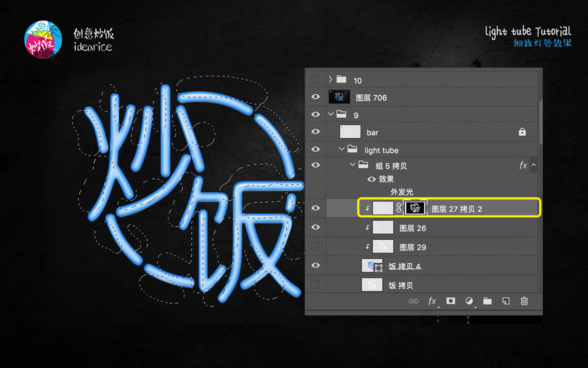
Task: Create a new group folder from footer
Action: [x=487, y=301]
